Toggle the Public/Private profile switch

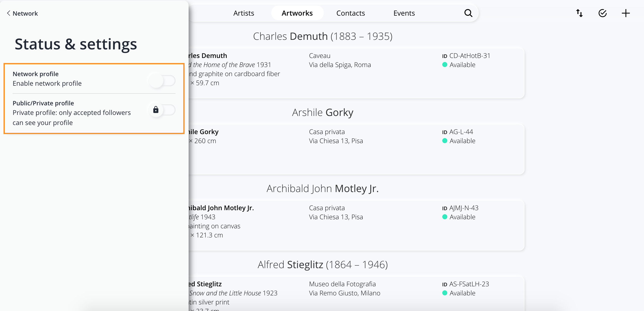(162, 110)
